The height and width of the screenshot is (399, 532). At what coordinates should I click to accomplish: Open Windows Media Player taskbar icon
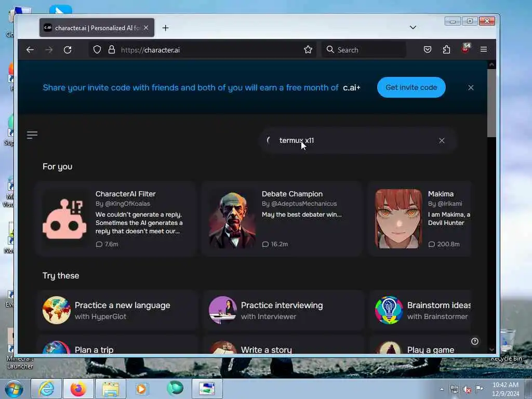pos(141,389)
